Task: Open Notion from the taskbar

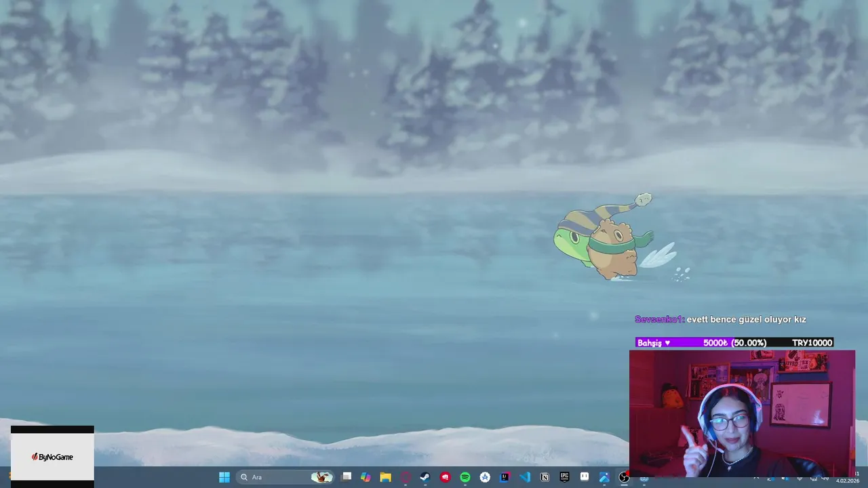Action: pos(545,477)
